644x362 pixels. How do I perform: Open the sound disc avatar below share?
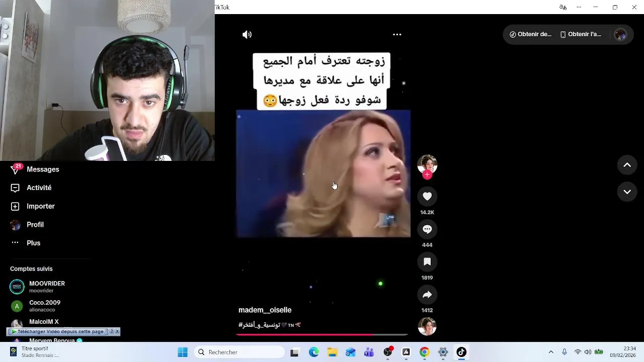click(x=427, y=327)
